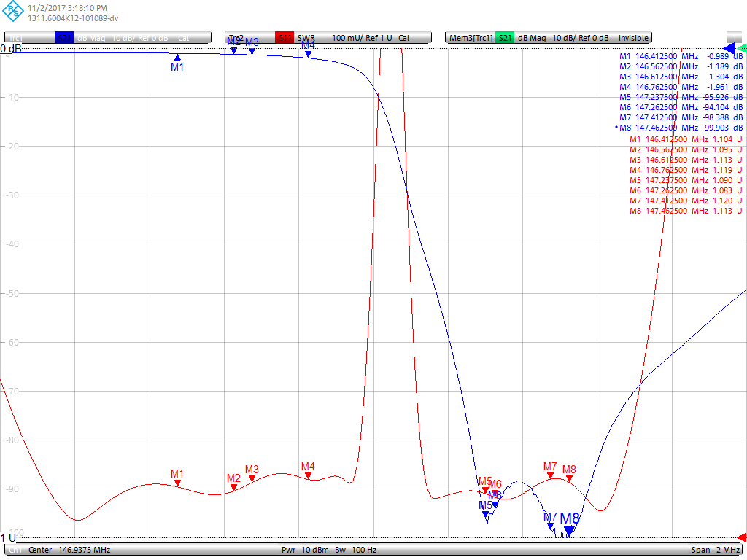Click blue M1 146.412500 MHz -0.989 dB row
747x560 pixels.
[x=681, y=56]
